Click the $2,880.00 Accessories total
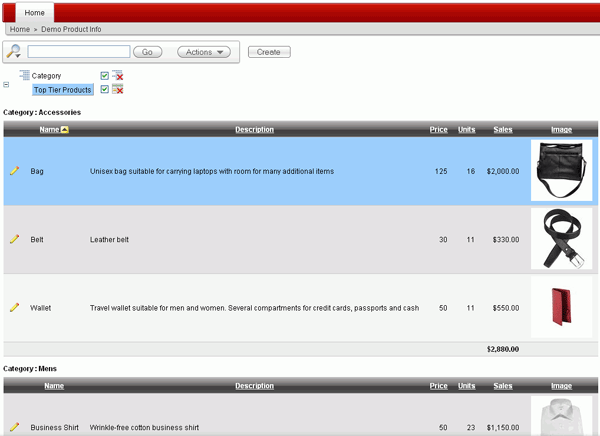This screenshot has width=600, height=436. coord(503,349)
